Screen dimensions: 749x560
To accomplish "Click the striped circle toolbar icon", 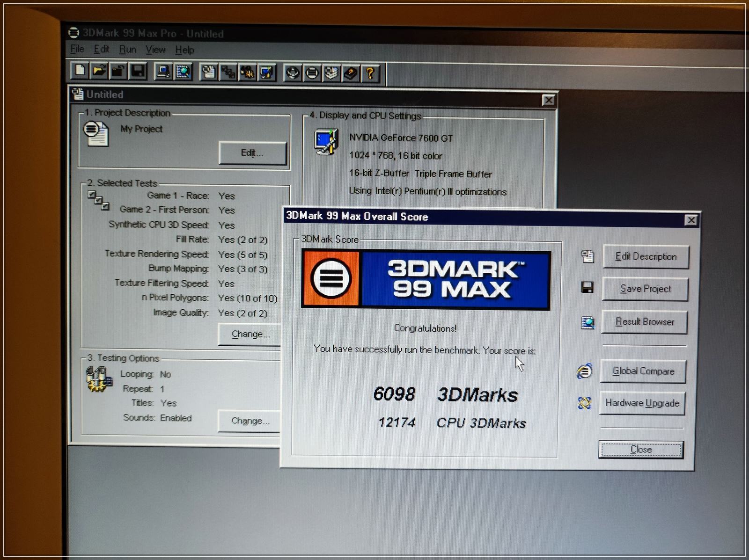I will (312, 73).
